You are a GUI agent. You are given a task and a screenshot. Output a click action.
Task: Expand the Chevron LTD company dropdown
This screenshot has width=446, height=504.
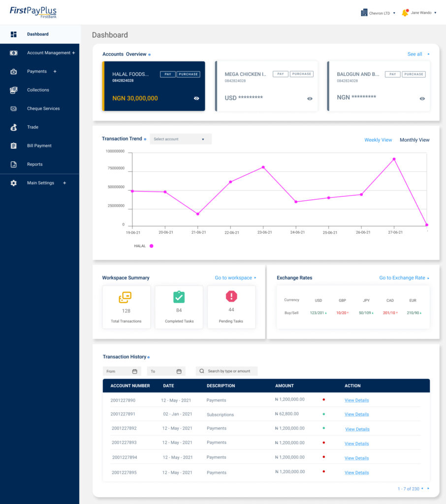pos(378,13)
